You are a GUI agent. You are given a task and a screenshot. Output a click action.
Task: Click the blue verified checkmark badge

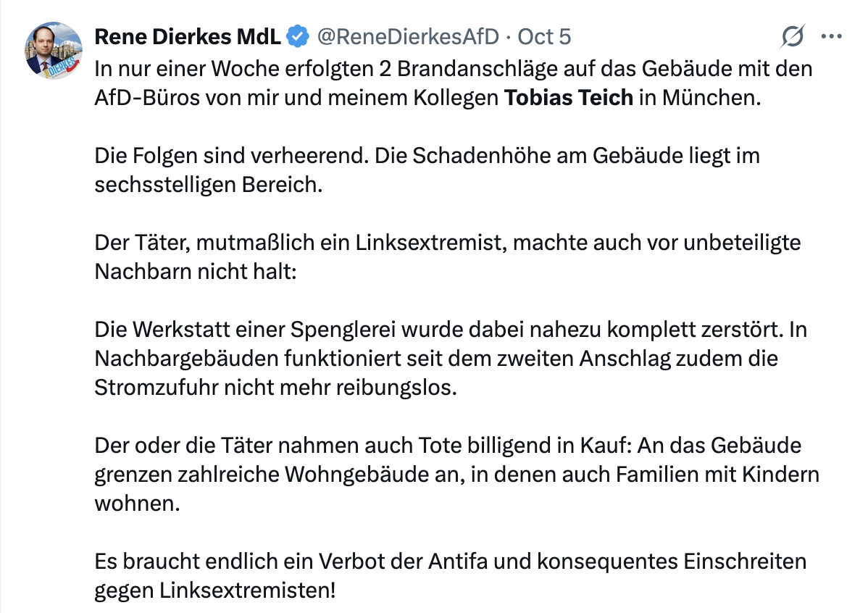coord(299,36)
